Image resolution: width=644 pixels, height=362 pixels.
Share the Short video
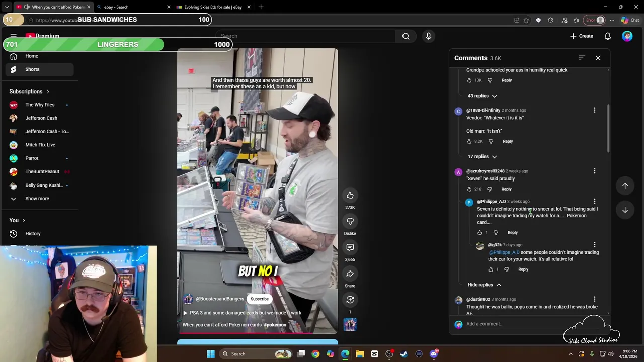click(x=350, y=274)
